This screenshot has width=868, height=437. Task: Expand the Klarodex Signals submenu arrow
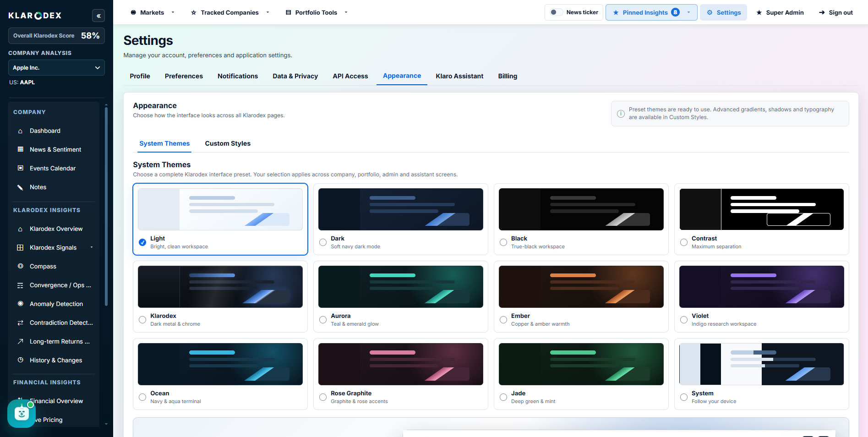click(x=92, y=247)
